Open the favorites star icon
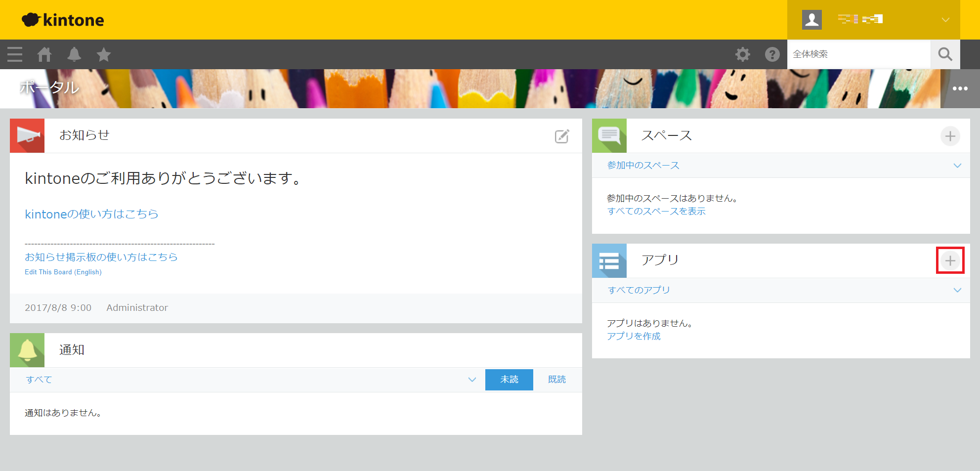This screenshot has height=471, width=980. click(x=104, y=54)
